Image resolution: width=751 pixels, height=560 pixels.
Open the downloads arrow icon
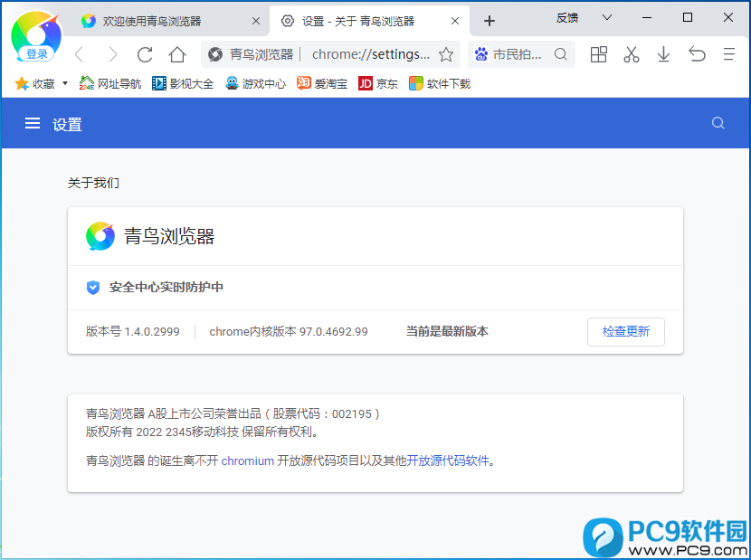pos(663,54)
